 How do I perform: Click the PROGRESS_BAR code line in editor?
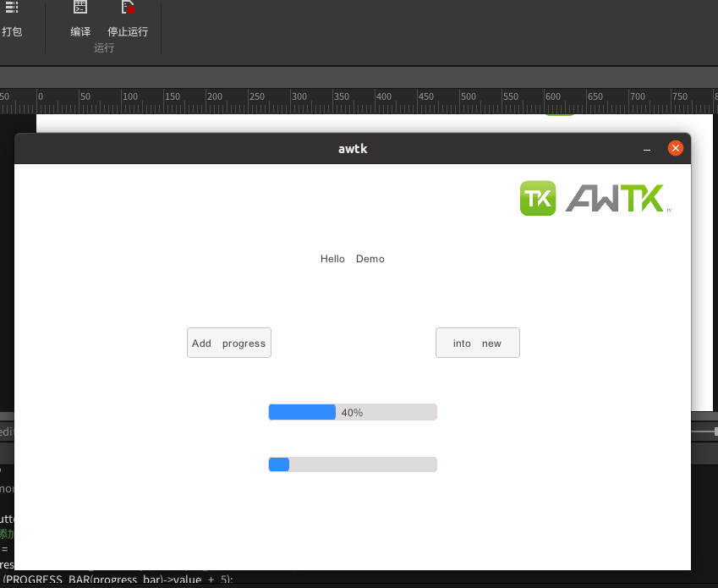pos(118,580)
